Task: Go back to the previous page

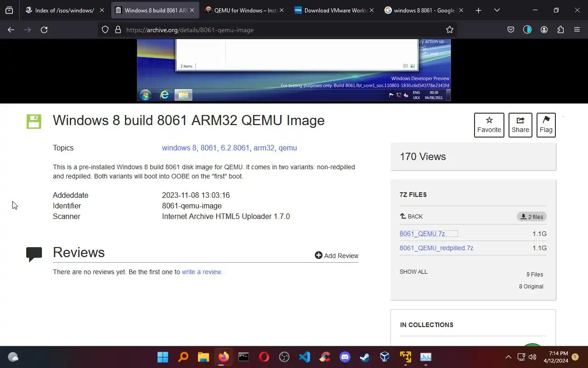Action: click(11, 30)
